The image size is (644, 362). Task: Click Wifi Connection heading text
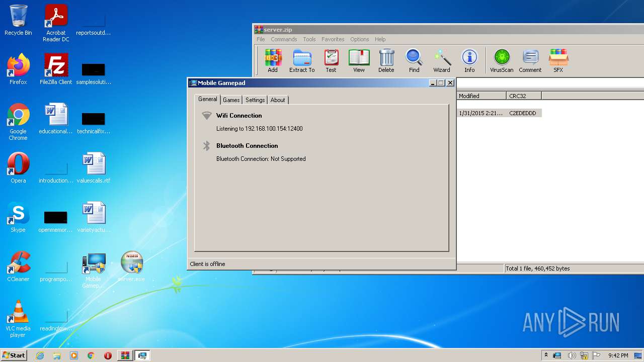pos(239,115)
